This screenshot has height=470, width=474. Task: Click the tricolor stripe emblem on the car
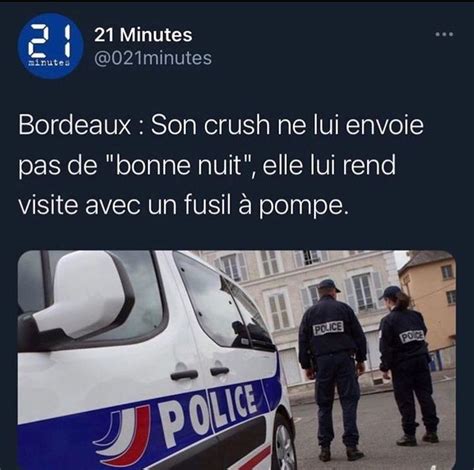click(124, 435)
